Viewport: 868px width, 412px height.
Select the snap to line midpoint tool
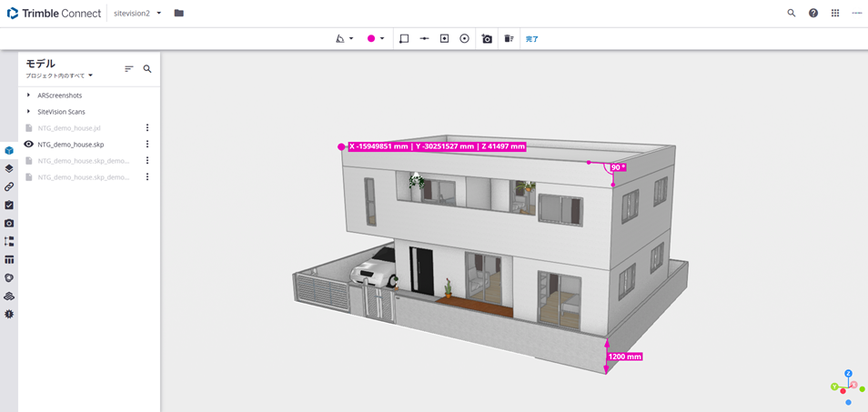[425, 39]
